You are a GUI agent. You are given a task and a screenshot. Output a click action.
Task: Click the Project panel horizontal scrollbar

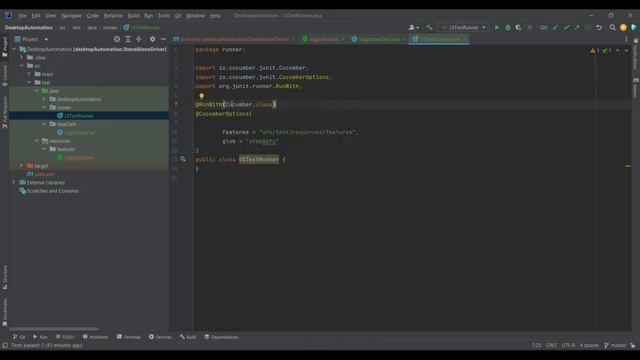point(54,329)
